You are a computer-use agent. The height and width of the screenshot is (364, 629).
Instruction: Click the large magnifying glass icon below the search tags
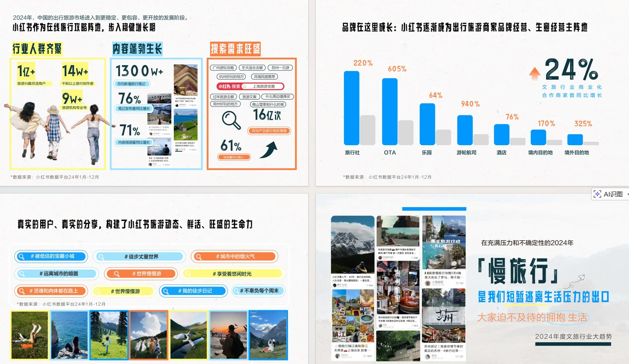click(x=230, y=120)
